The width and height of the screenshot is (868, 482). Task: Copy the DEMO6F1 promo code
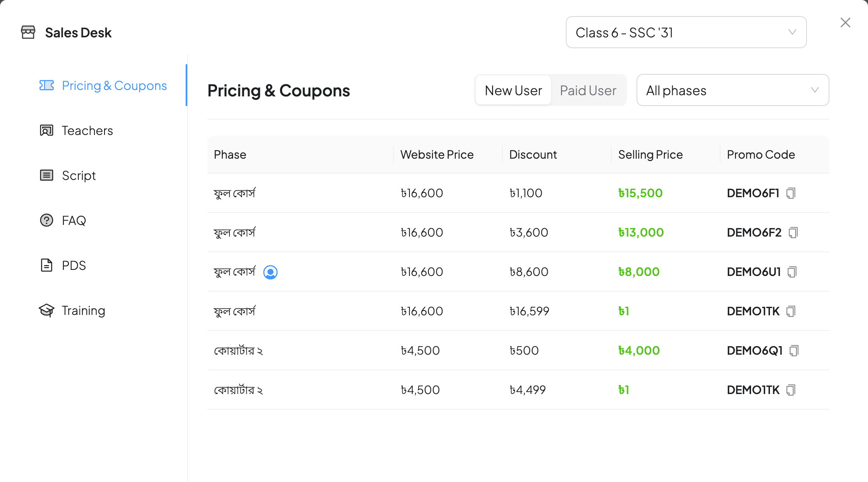click(x=791, y=193)
